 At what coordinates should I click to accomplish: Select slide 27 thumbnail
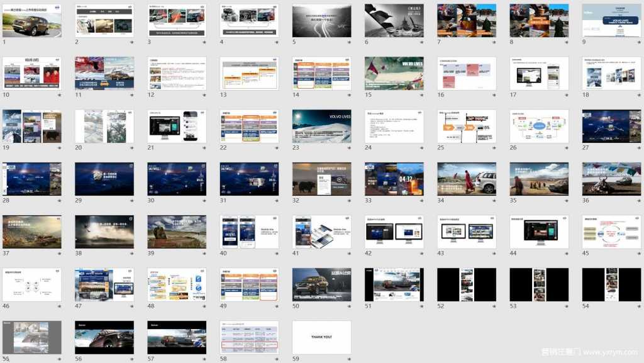611,126
